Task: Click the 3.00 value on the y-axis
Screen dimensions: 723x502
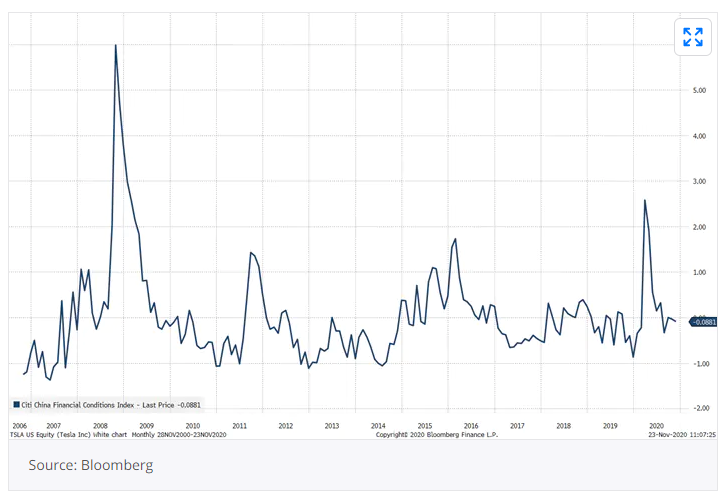Action: pos(699,181)
